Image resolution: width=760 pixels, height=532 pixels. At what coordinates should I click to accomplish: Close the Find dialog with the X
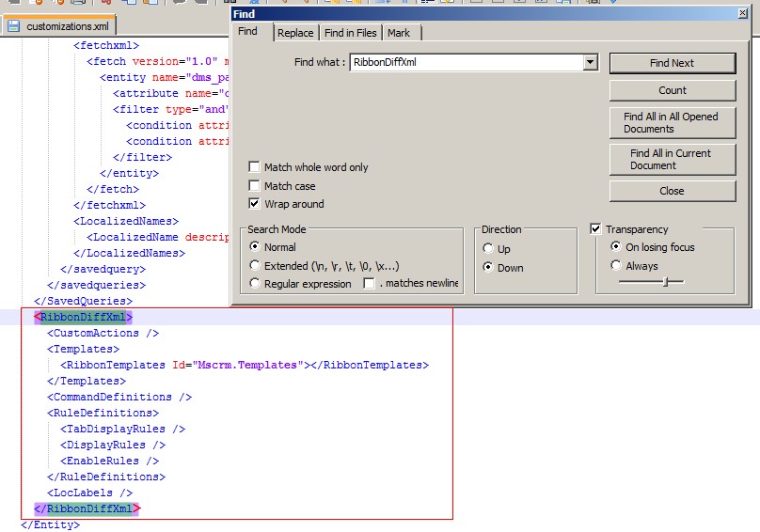click(x=742, y=13)
